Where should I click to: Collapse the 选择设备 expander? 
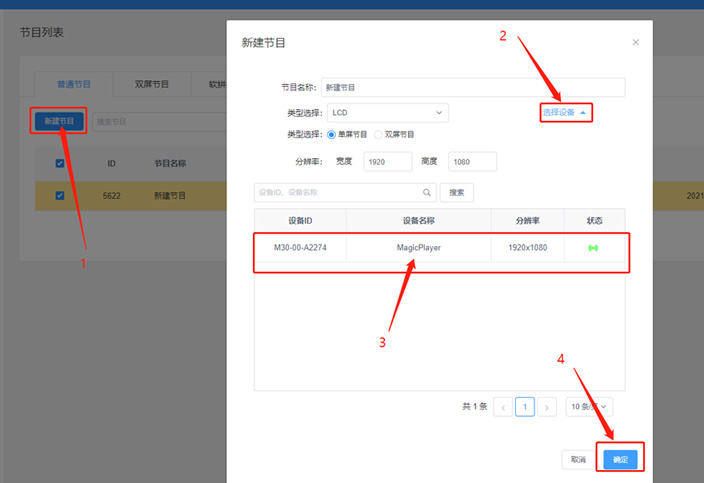pyautogui.click(x=565, y=112)
